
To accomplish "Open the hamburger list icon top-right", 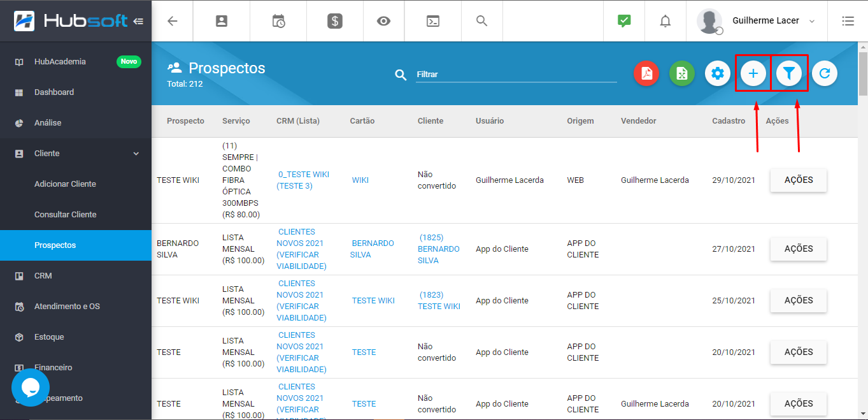I will [848, 20].
